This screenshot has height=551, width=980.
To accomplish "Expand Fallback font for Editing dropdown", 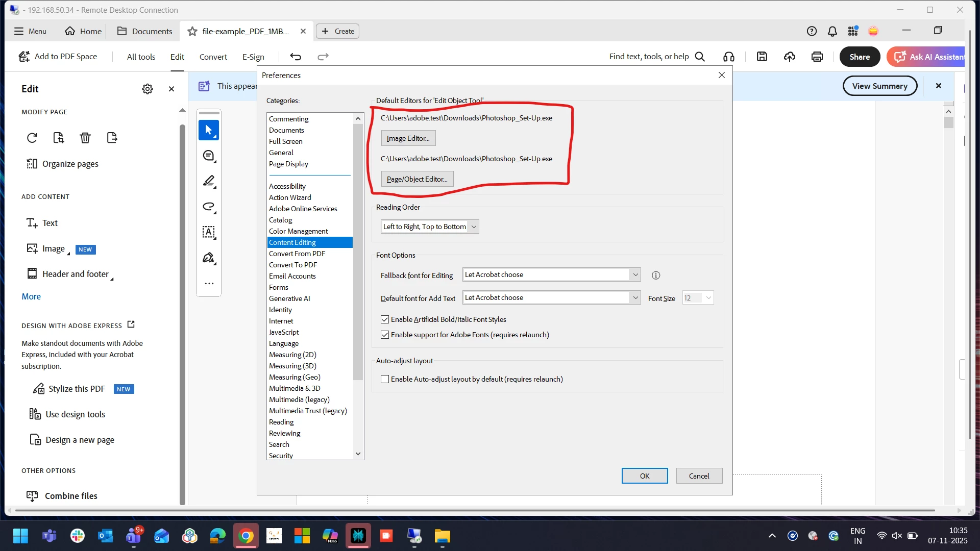I will click(x=635, y=274).
